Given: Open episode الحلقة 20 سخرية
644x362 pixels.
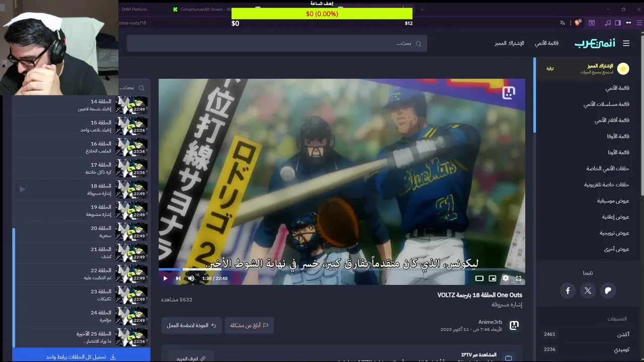Looking at the screenshot, I should coord(82,231).
